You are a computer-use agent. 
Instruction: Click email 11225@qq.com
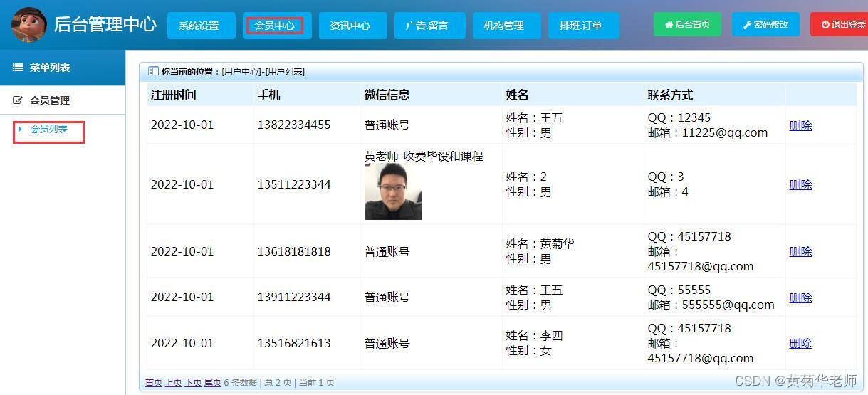725,132
